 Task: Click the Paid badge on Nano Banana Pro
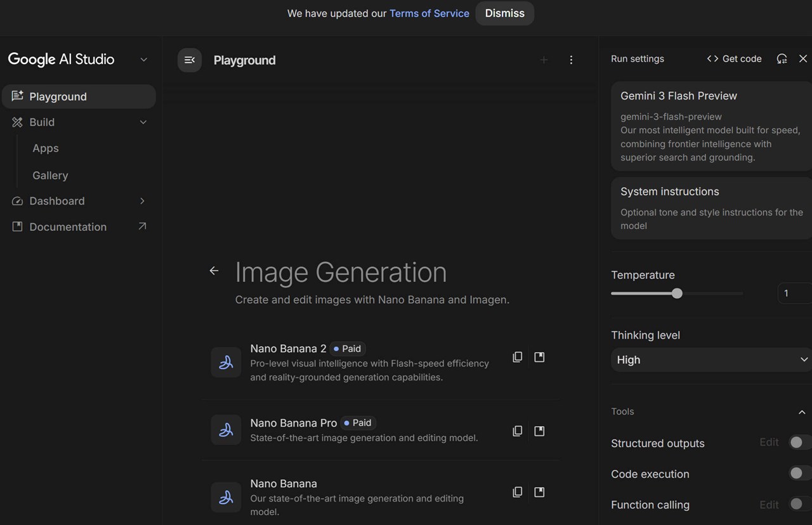[x=358, y=423]
